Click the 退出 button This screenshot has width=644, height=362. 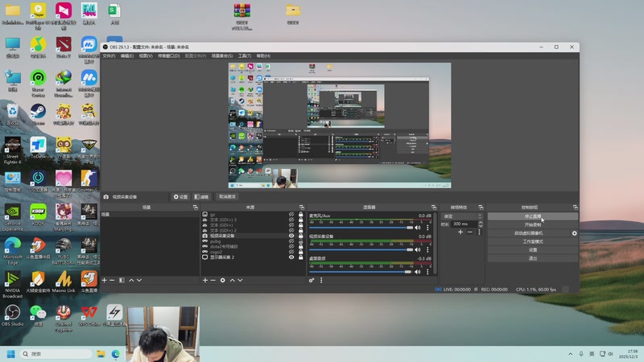pyautogui.click(x=533, y=258)
